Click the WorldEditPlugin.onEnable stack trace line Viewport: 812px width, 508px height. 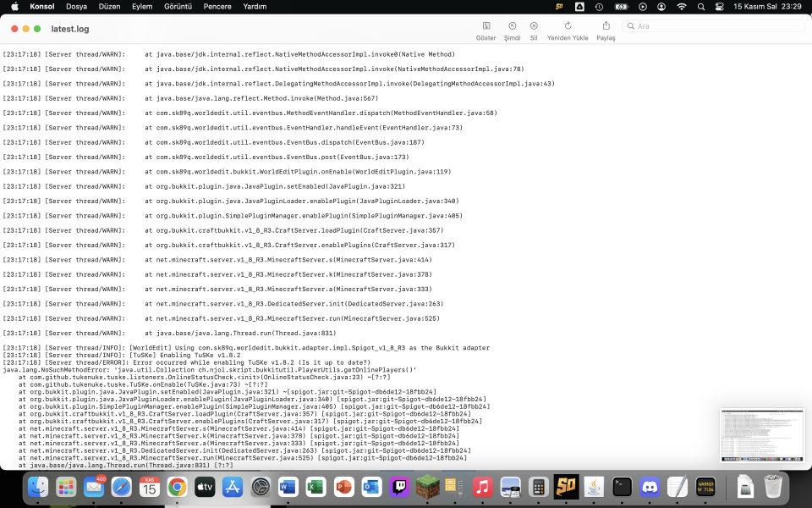(x=227, y=172)
